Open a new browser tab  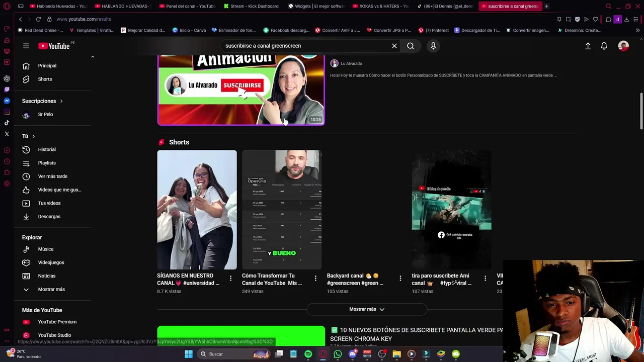coord(546,6)
